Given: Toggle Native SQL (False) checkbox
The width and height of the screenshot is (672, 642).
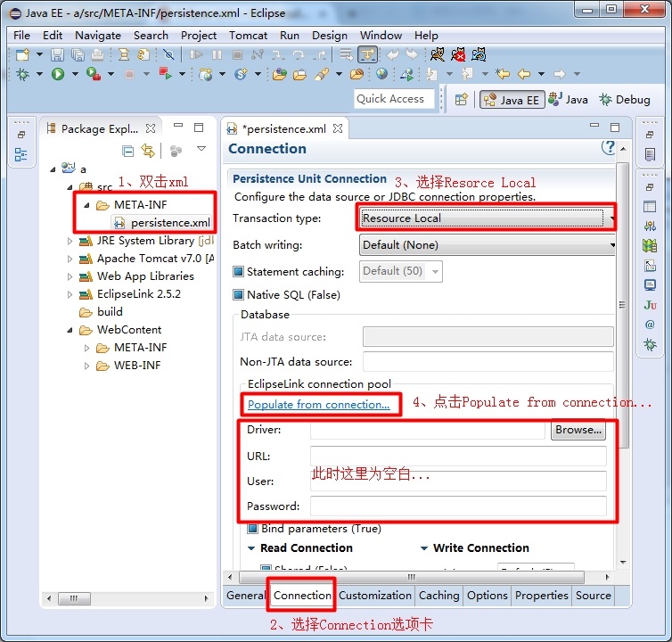Looking at the screenshot, I should coord(238,294).
